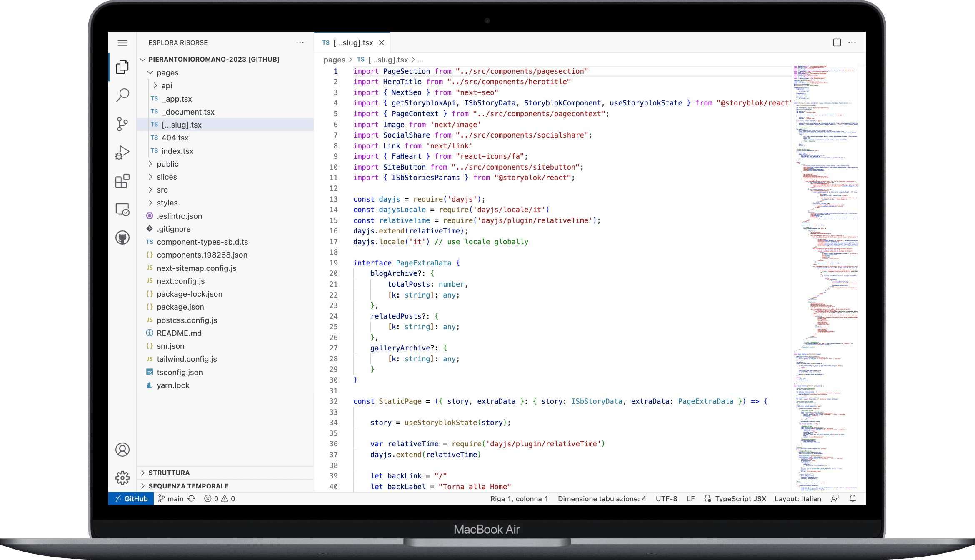Open the Source Control view
Image resolution: width=975 pixels, height=560 pixels.
pyautogui.click(x=122, y=124)
